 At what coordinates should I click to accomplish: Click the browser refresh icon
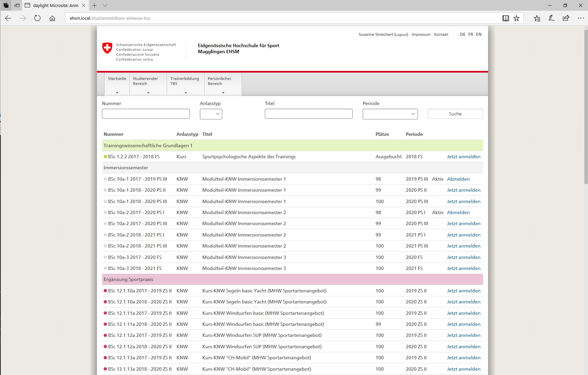pos(37,18)
